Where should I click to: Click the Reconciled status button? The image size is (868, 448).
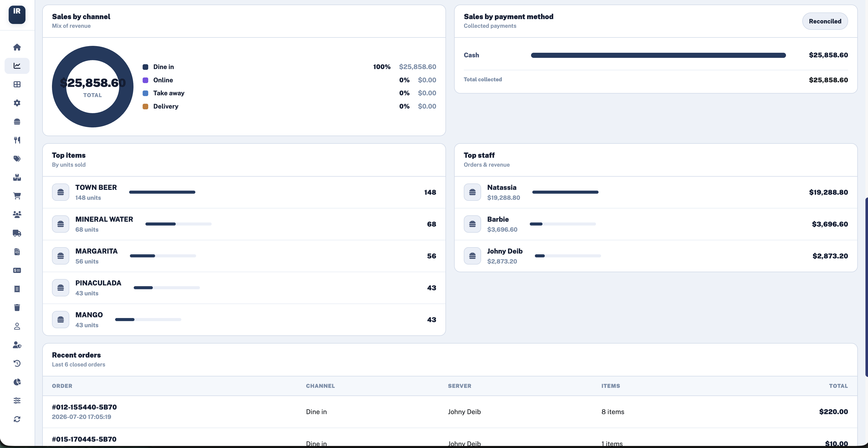pyautogui.click(x=825, y=21)
